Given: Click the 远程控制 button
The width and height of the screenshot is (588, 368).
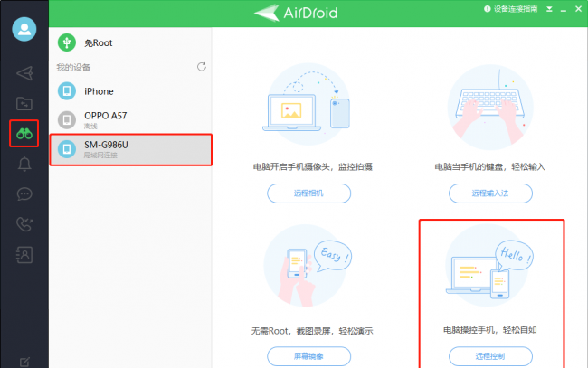Looking at the screenshot, I should pyautogui.click(x=490, y=356).
